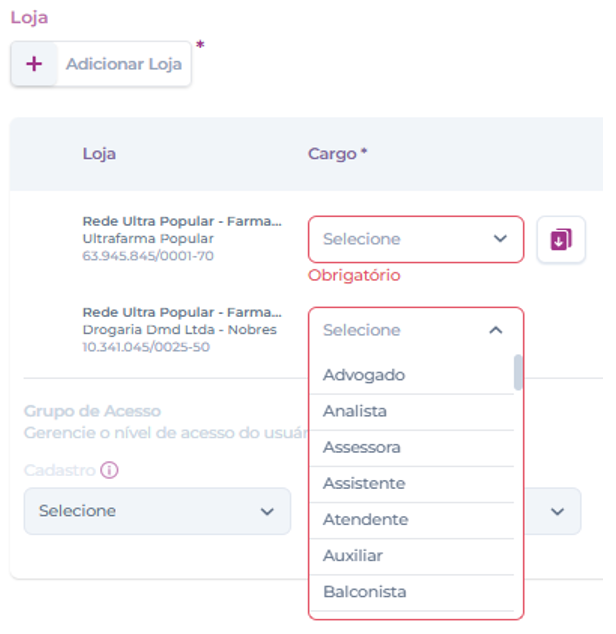Open the Cadastro Selecione dropdown
The height and width of the screenshot is (634, 616).
157,511
